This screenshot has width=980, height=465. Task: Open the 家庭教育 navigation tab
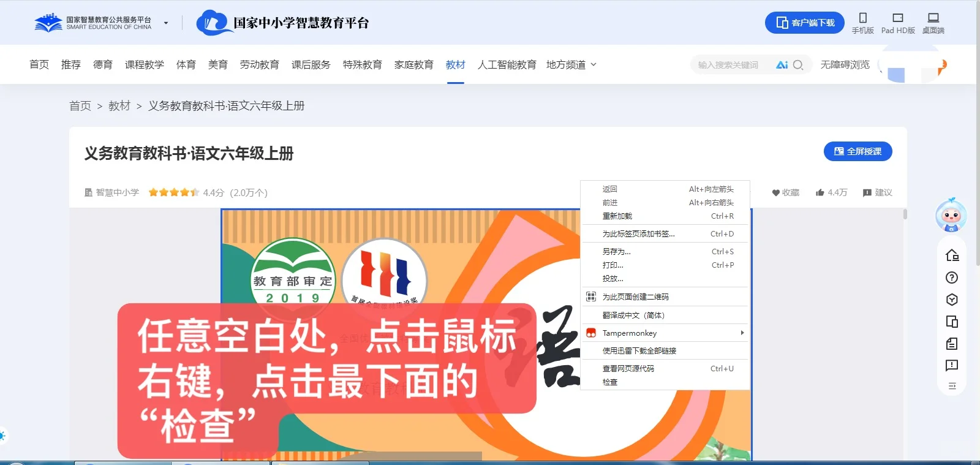click(414, 64)
